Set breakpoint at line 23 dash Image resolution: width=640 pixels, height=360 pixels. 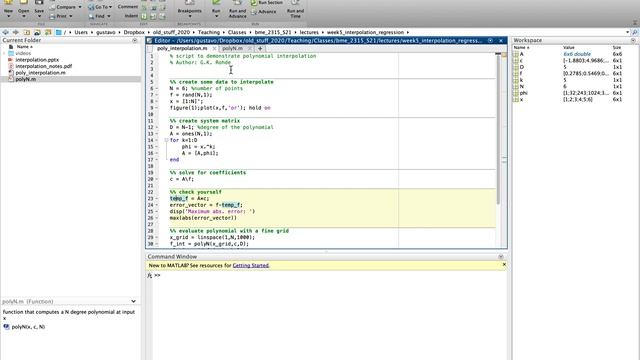[157, 199]
